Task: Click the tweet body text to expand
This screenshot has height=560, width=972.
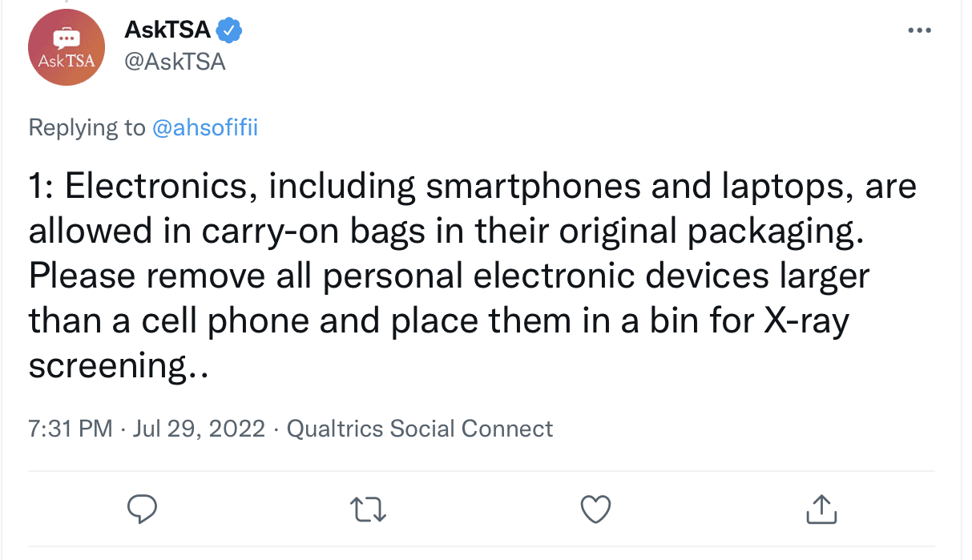Action: [473, 276]
